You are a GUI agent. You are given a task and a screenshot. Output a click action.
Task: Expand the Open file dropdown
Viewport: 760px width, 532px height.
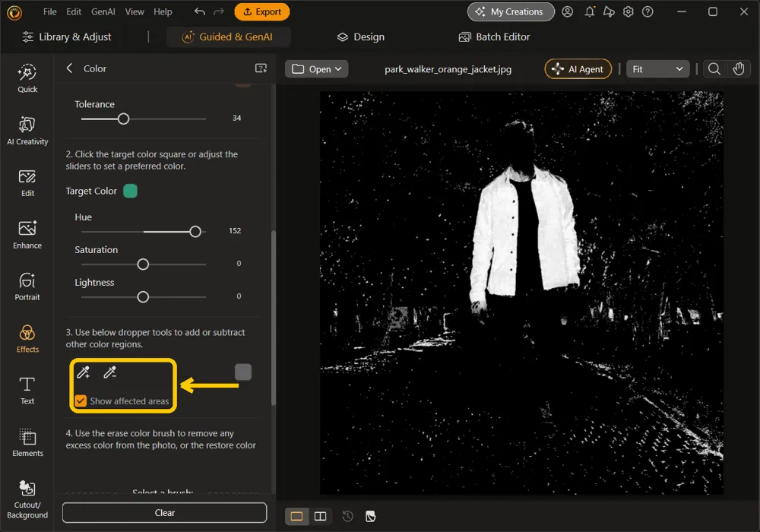pos(316,69)
